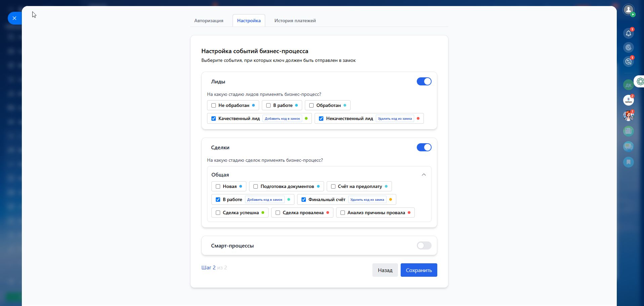Click the Назад button

[x=385, y=270]
